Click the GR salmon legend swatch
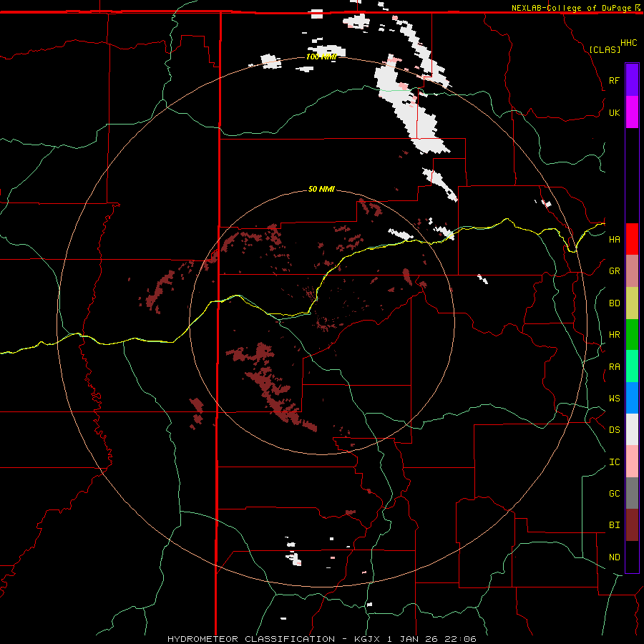 point(632,270)
